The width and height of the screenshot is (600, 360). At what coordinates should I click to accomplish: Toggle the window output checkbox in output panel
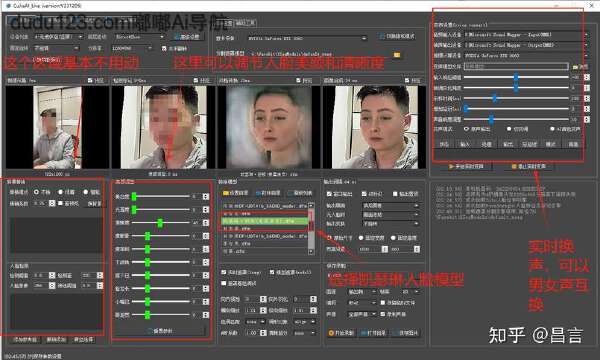(x=329, y=194)
